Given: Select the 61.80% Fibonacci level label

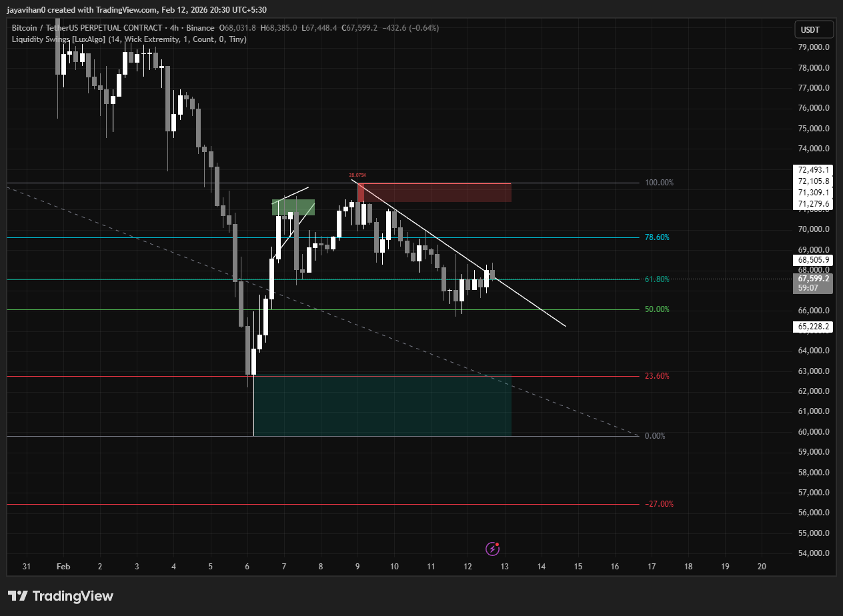Looking at the screenshot, I should click(657, 279).
